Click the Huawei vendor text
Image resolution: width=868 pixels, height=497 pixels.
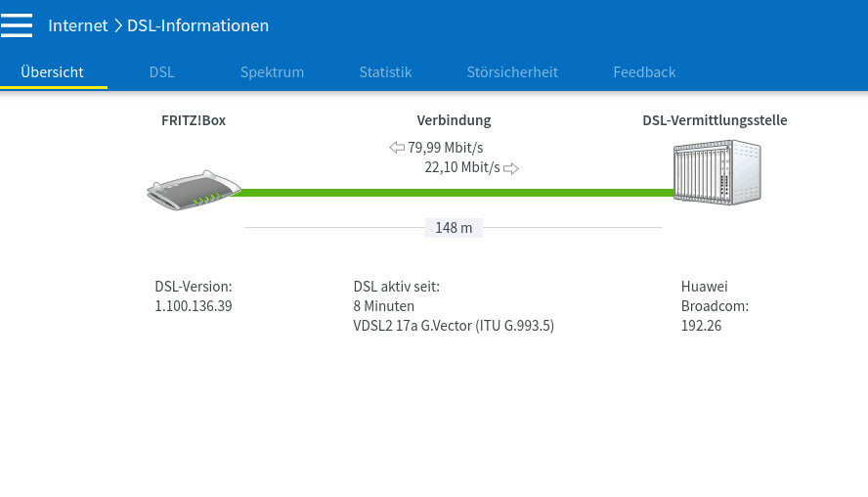704,287
